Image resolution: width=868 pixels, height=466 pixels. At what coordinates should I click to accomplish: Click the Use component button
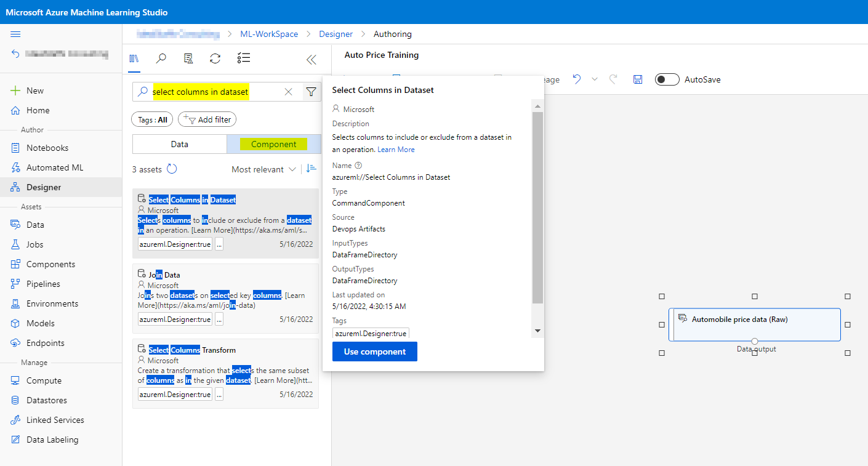374,352
